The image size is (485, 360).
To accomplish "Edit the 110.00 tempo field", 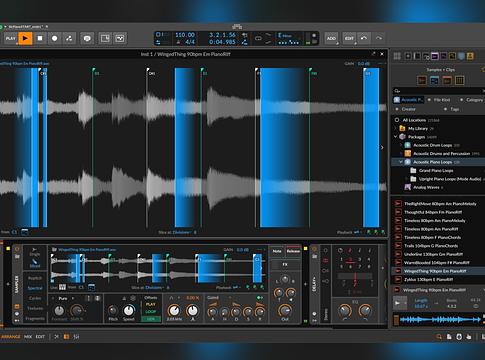I will (185, 35).
